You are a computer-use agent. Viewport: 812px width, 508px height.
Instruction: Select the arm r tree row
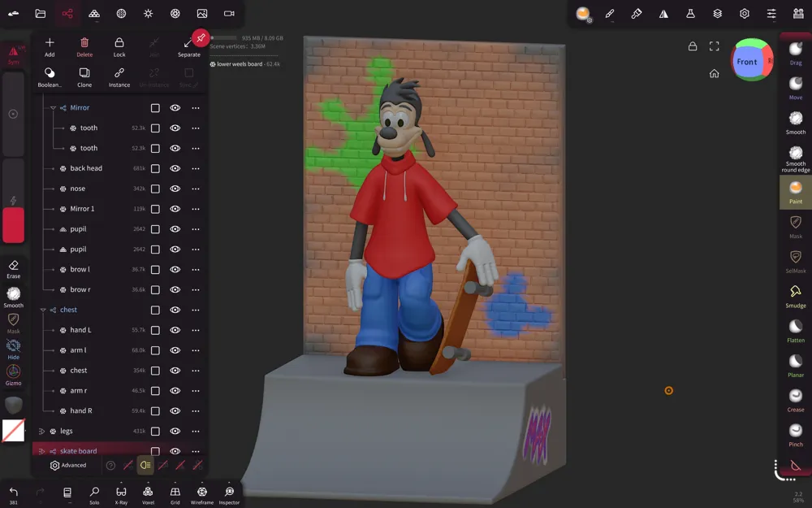tap(120, 391)
